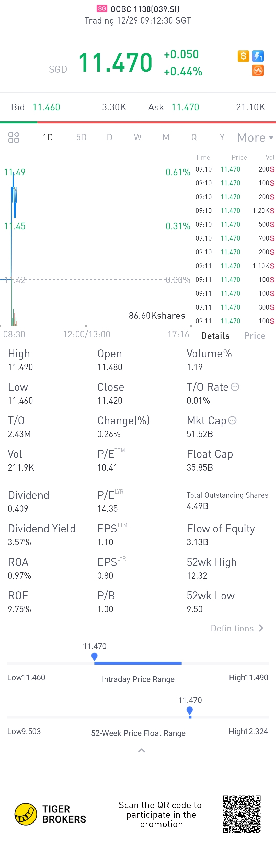The height and width of the screenshot is (868, 276).
Task: Tap the T/O Rate info icon
Action: coord(235,387)
